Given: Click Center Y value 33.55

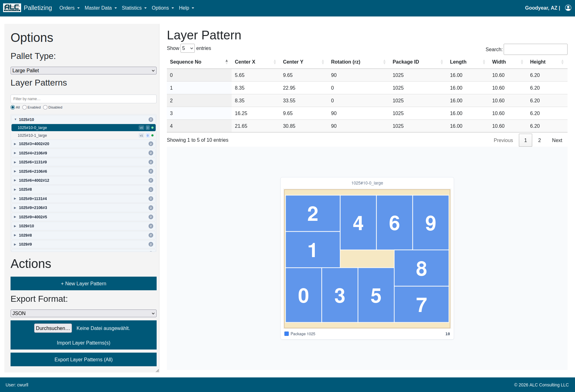Looking at the screenshot, I should click(x=289, y=100).
